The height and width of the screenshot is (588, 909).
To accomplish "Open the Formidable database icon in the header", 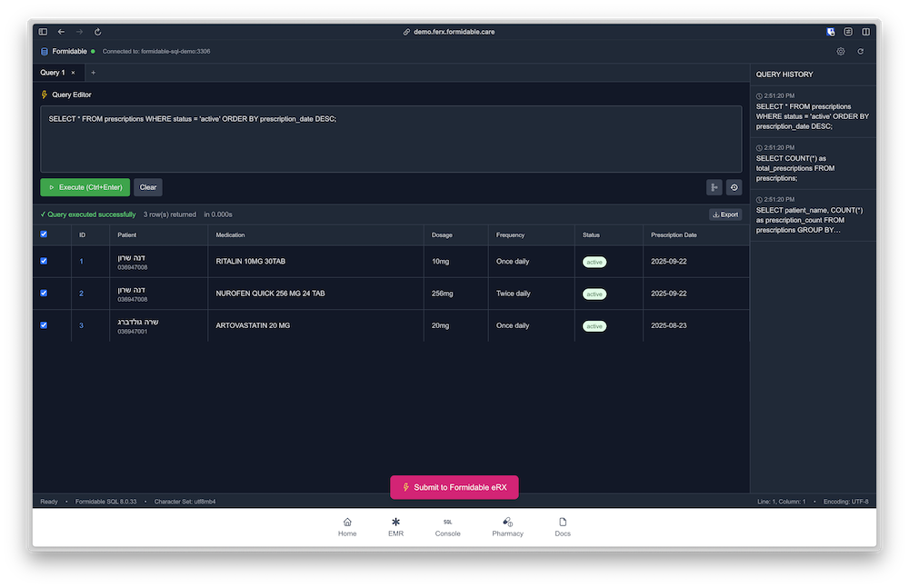I will pos(44,51).
